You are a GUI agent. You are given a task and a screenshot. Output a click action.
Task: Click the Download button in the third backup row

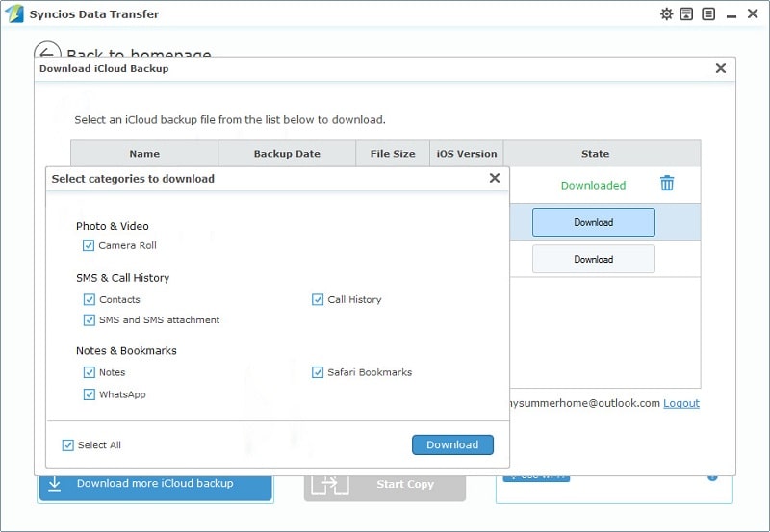pos(593,259)
